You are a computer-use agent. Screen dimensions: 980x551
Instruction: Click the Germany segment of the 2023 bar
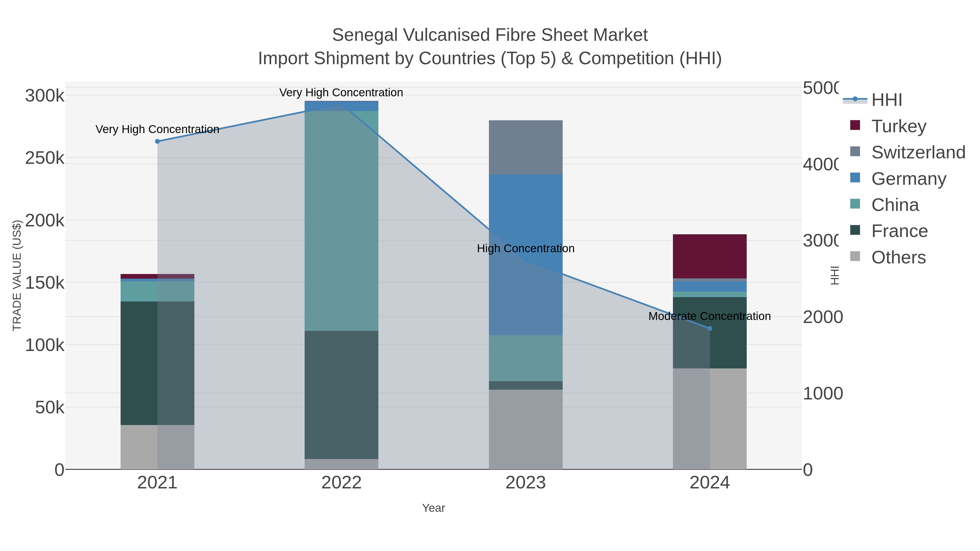(526, 255)
